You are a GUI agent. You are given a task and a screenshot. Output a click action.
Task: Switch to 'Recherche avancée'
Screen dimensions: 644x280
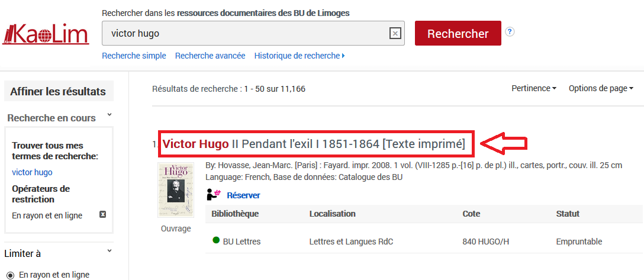point(210,56)
